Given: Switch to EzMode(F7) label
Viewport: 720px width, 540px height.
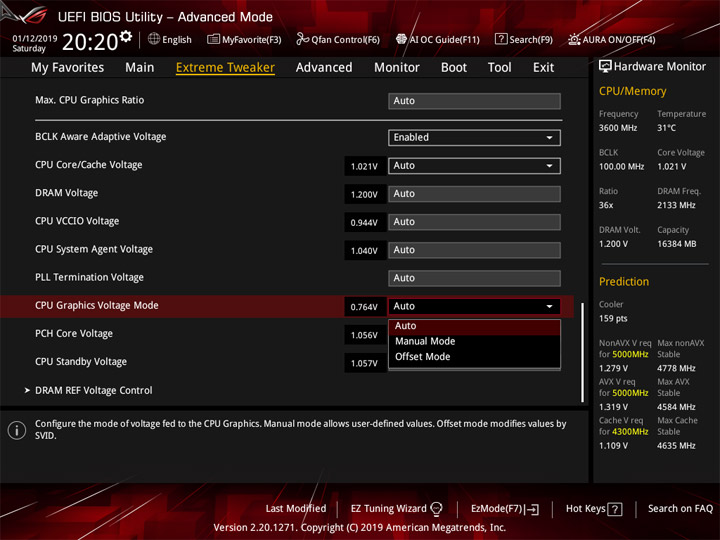Looking at the screenshot, I should pyautogui.click(x=497, y=509).
